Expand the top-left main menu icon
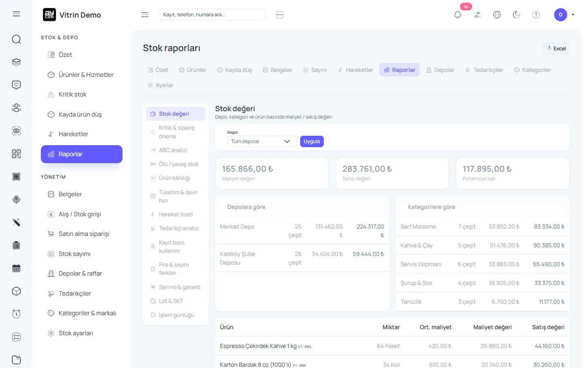Screen dimensions: 588x368 click(16, 14)
